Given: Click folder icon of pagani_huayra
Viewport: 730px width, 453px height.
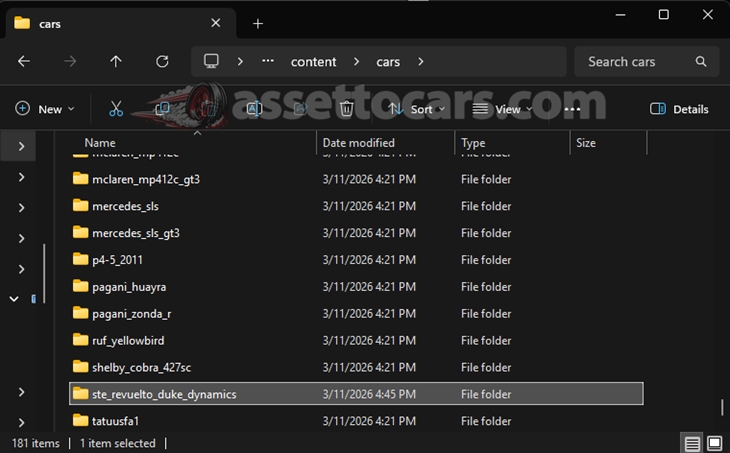Looking at the screenshot, I should point(81,286).
